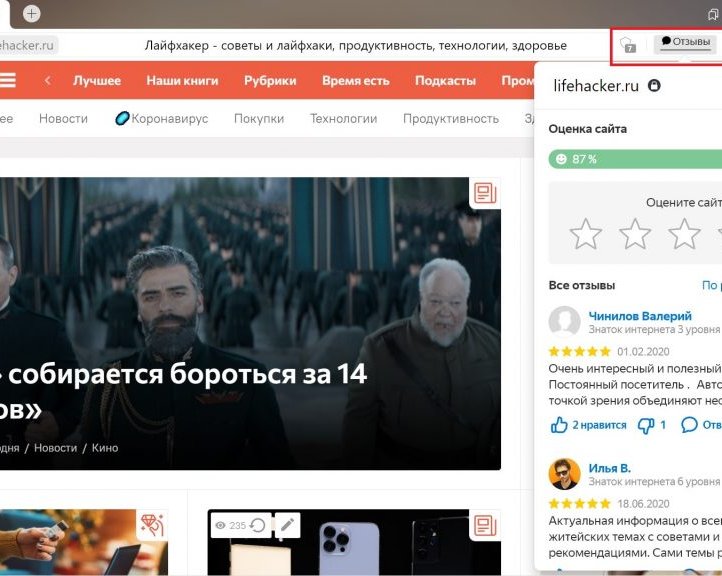
Task: Dislike Чинилов Валерий's review with thumbs down
Action: click(646, 425)
